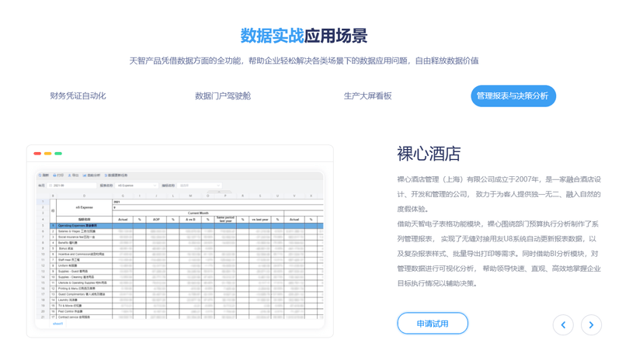This screenshot has height=364, width=643.
Task: Select the 数据门户驾驶舱 tab
Action: [x=223, y=96]
